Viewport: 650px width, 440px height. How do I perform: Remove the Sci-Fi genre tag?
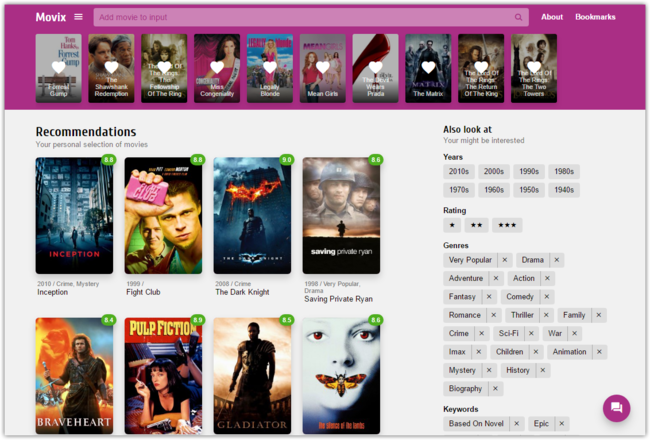point(531,333)
